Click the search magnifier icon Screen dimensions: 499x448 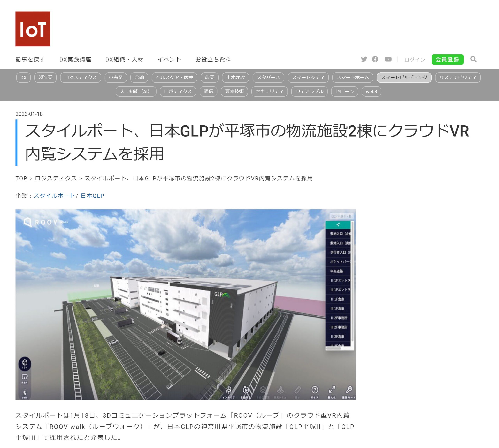click(x=473, y=59)
